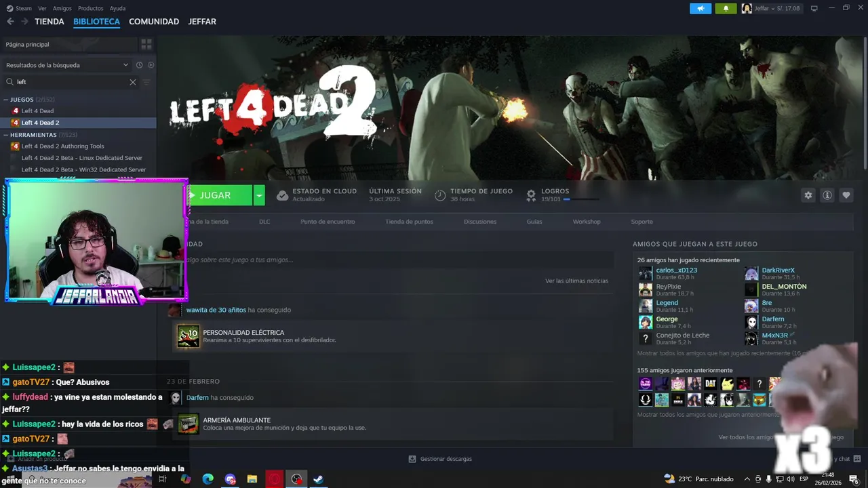Viewport: 868px width, 488px height.
Task: Sort library by recent activity clock icon
Action: click(x=139, y=65)
